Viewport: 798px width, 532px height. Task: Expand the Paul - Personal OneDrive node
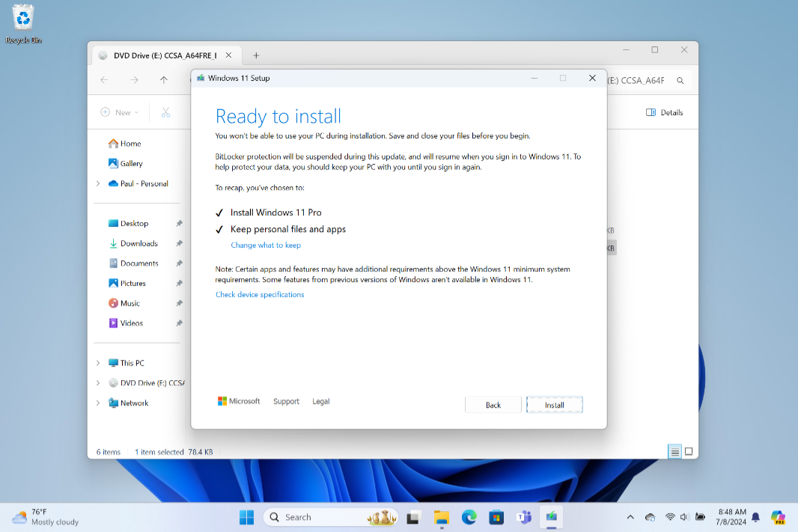tap(98, 183)
